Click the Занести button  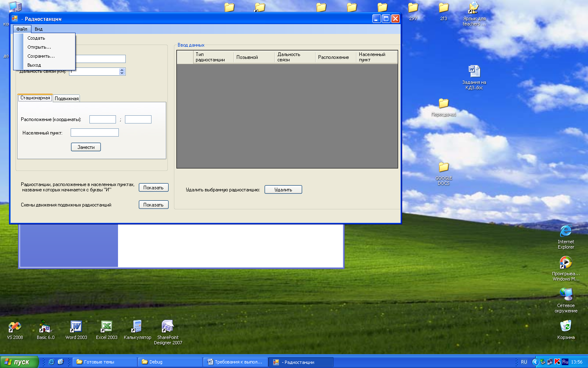pyautogui.click(x=86, y=147)
